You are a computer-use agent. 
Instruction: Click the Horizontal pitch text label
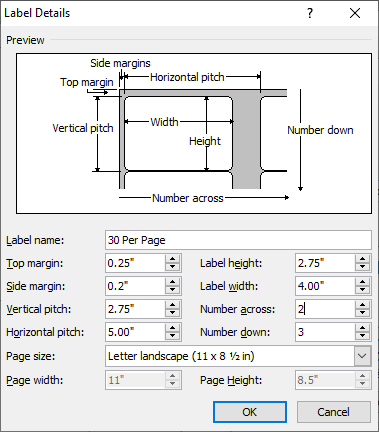[45, 332]
